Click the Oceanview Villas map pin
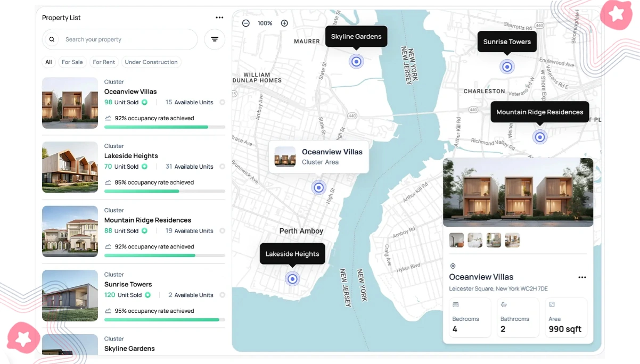The height and width of the screenshot is (364, 640). click(x=318, y=187)
